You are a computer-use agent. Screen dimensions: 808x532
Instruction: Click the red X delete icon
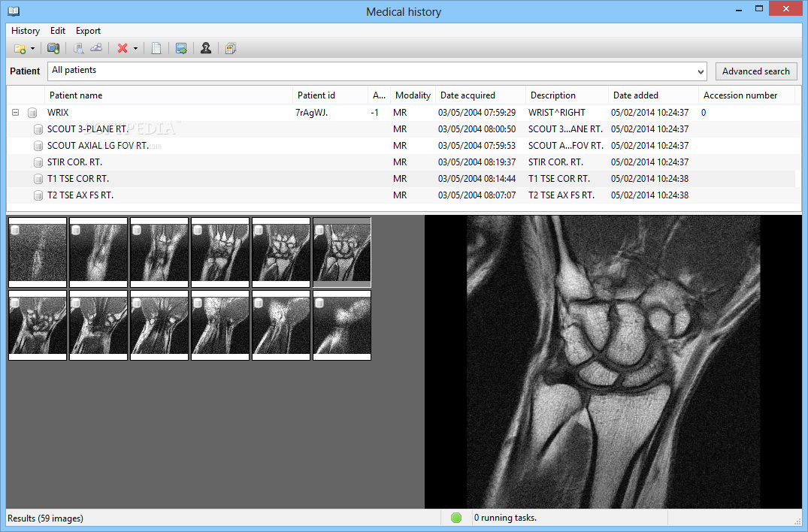point(122,48)
